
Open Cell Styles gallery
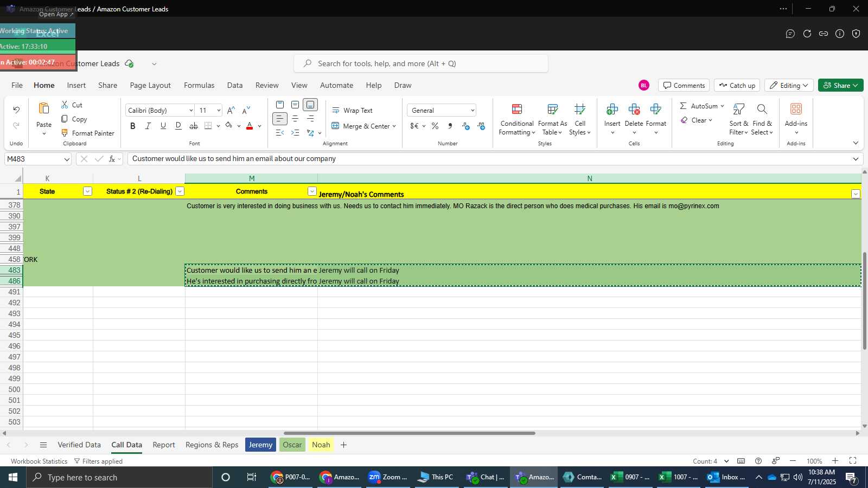[580, 120]
